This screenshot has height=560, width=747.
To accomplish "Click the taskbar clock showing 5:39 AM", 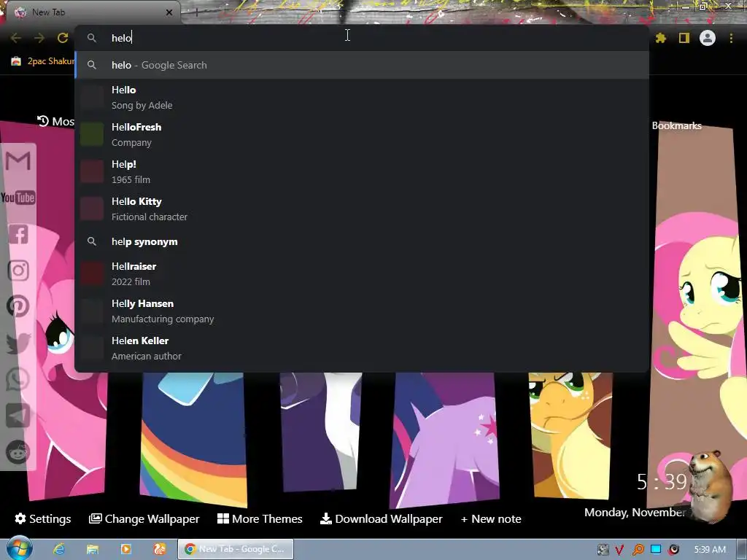I will 710,550.
